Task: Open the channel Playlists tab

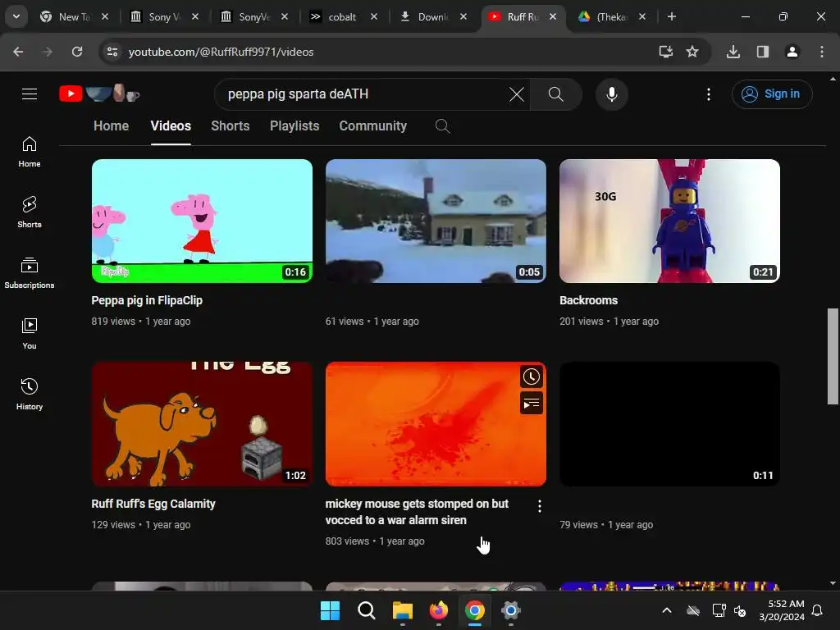Action: point(294,126)
